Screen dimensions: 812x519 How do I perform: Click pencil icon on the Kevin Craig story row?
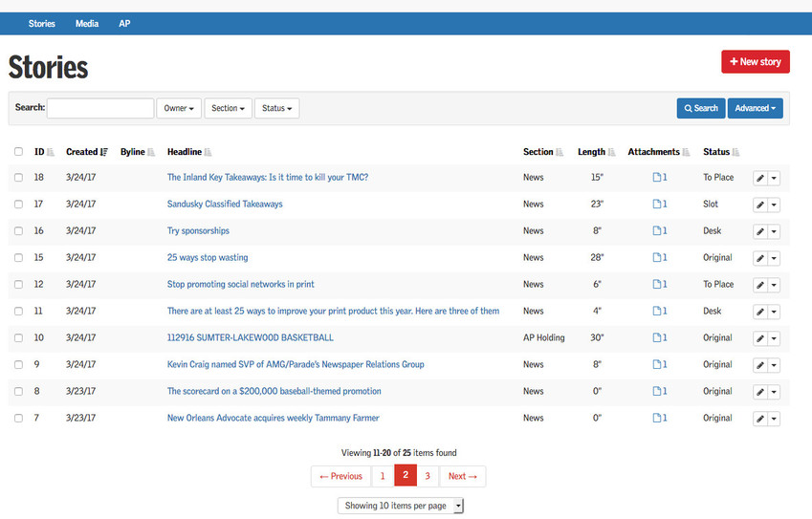tap(759, 365)
